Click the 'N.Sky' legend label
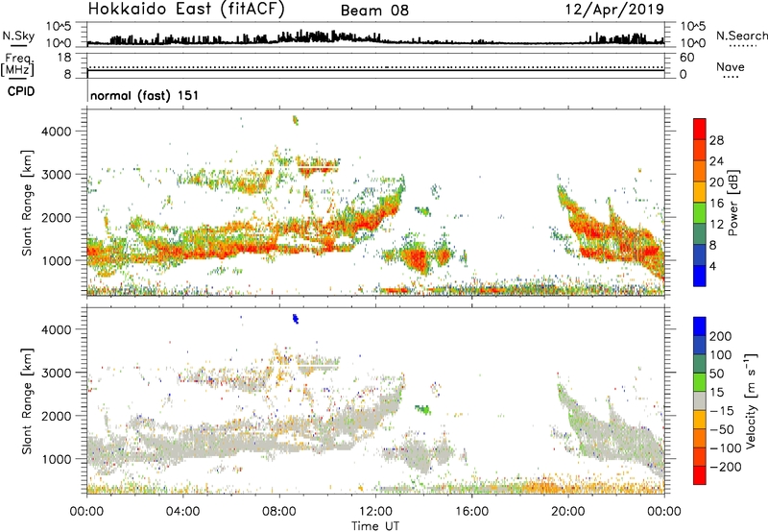768x532 pixels. tap(18, 36)
